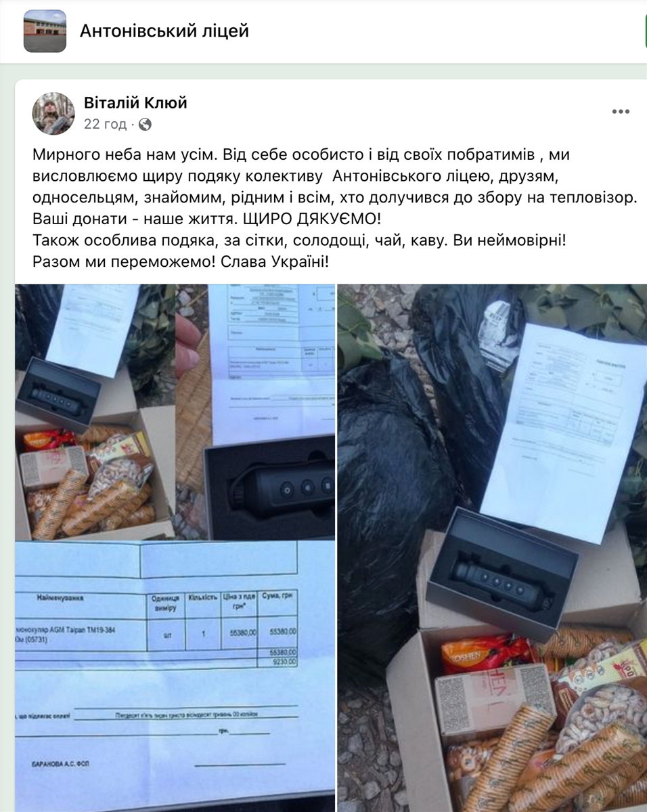Screen dimensions: 647x812
Task: Open top-left collage photo with snack box
Action: [x=95, y=412]
